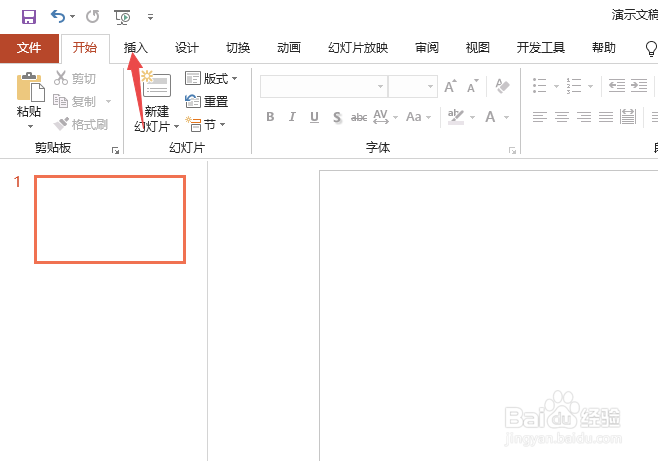Toggle Underline formatting
The height and width of the screenshot is (461, 658).
point(314,117)
